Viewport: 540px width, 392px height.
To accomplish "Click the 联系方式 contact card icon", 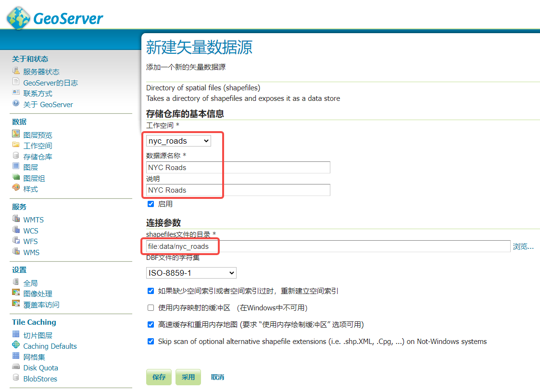I will (16, 92).
